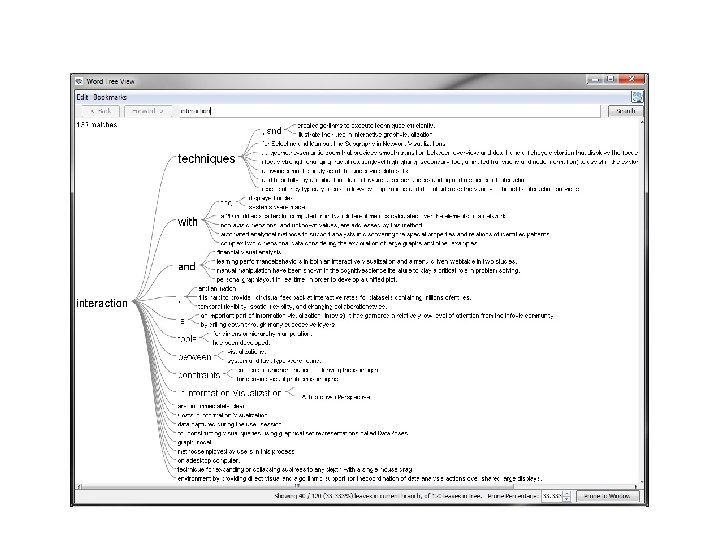Click the status text showing leaves count
The height and width of the screenshot is (540, 720).
pyautogui.click(x=378, y=496)
